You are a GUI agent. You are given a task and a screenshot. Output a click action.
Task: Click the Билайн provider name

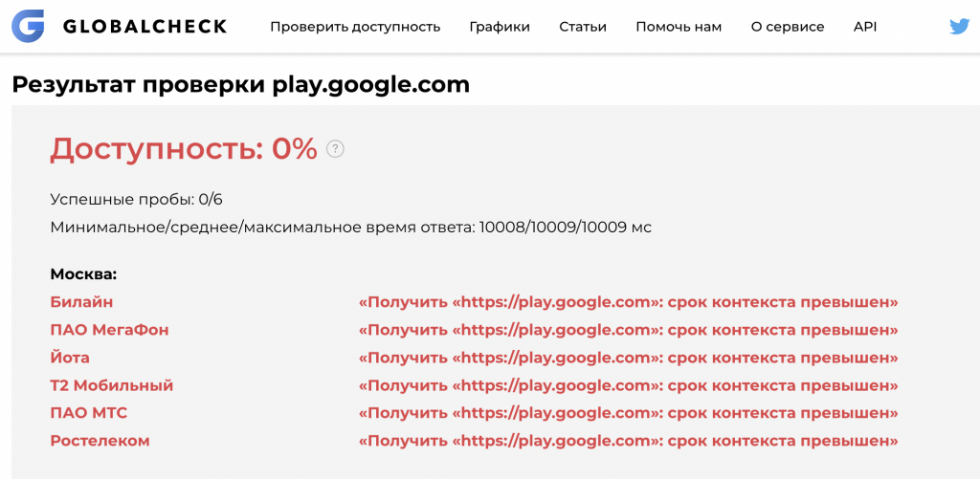(81, 302)
